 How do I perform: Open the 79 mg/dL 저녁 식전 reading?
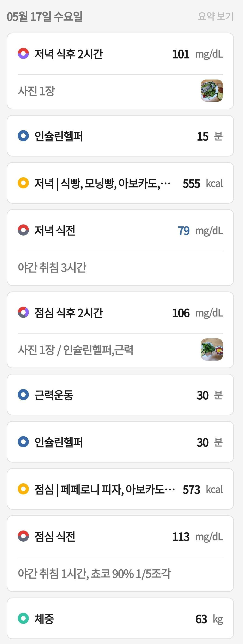[x=200, y=230]
